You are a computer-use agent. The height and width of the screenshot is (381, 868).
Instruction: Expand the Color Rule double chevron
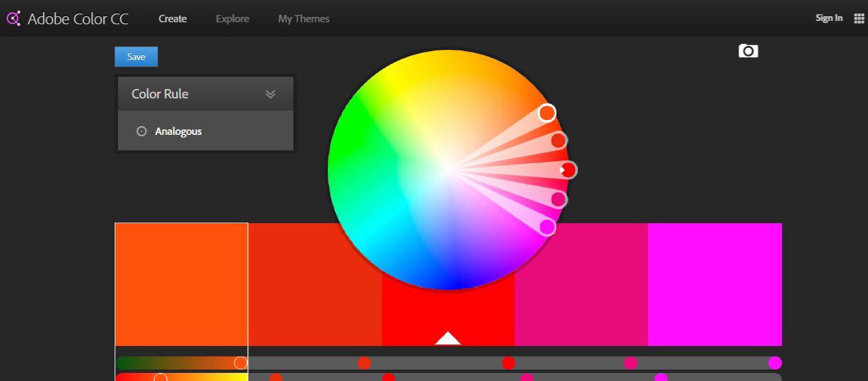270,94
